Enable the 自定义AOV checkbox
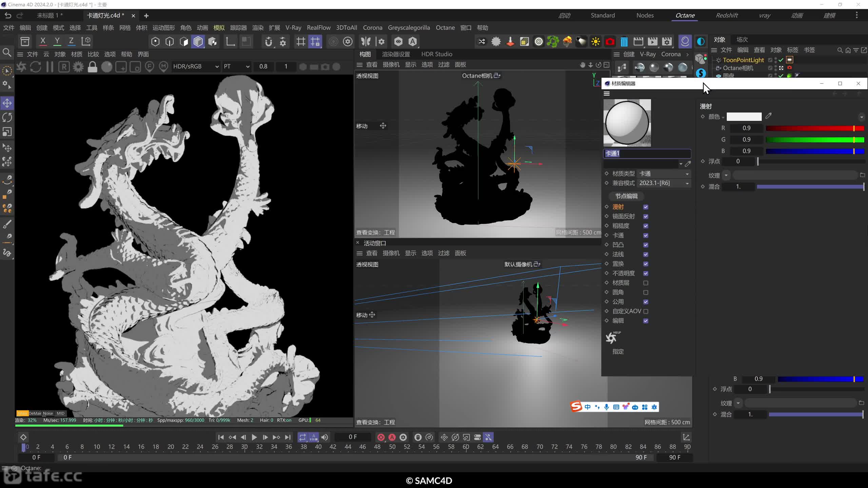Image resolution: width=868 pixels, height=488 pixels. pos(646,311)
